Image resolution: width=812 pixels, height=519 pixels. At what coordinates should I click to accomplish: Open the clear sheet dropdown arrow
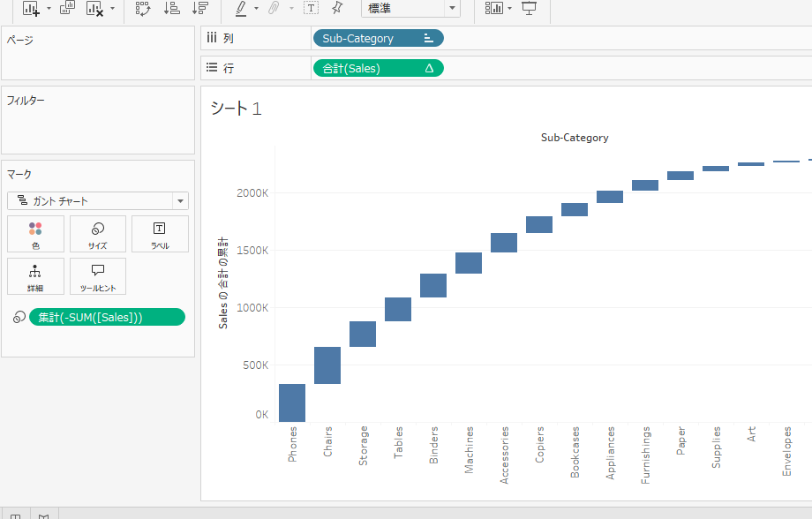click(x=112, y=8)
